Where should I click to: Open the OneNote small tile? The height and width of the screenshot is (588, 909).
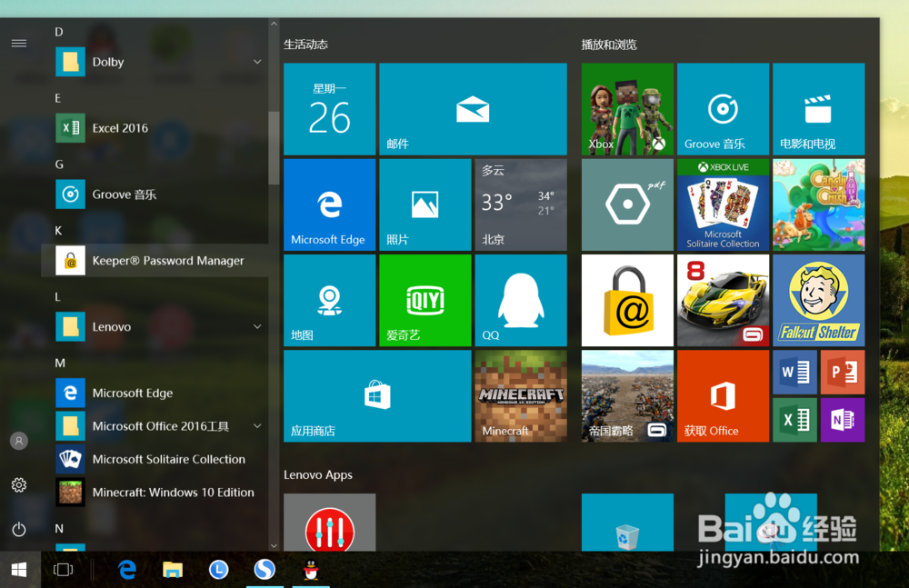[843, 420]
